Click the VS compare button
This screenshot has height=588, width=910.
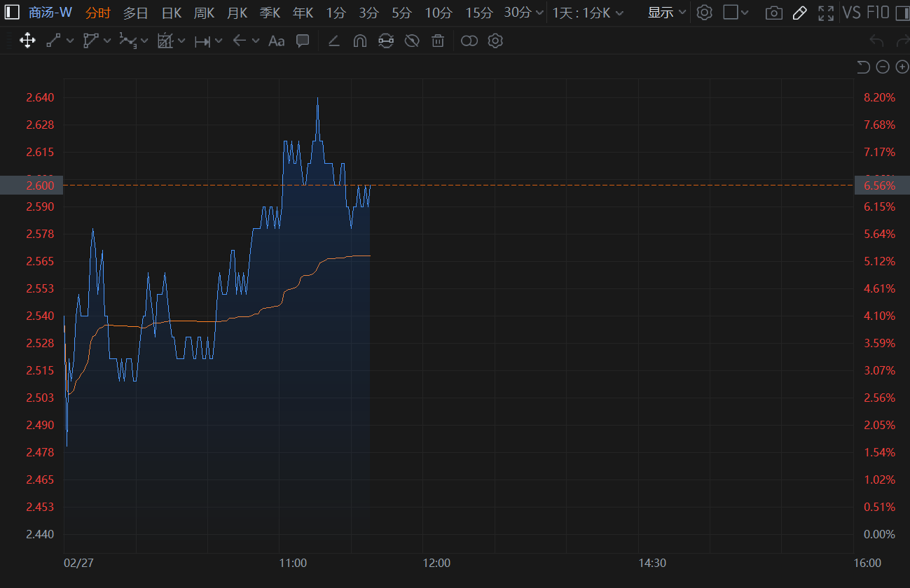pos(851,13)
